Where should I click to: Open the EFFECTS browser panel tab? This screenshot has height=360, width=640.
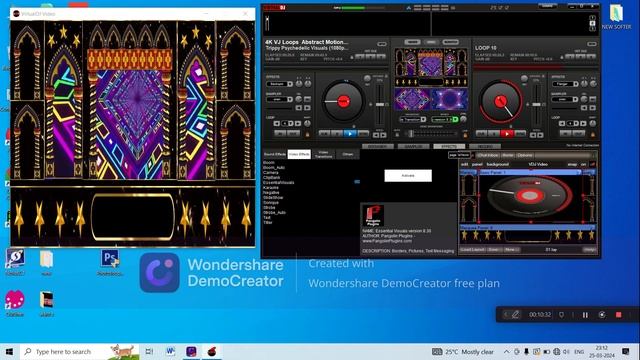pyautogui.click(x=449, y=146)
